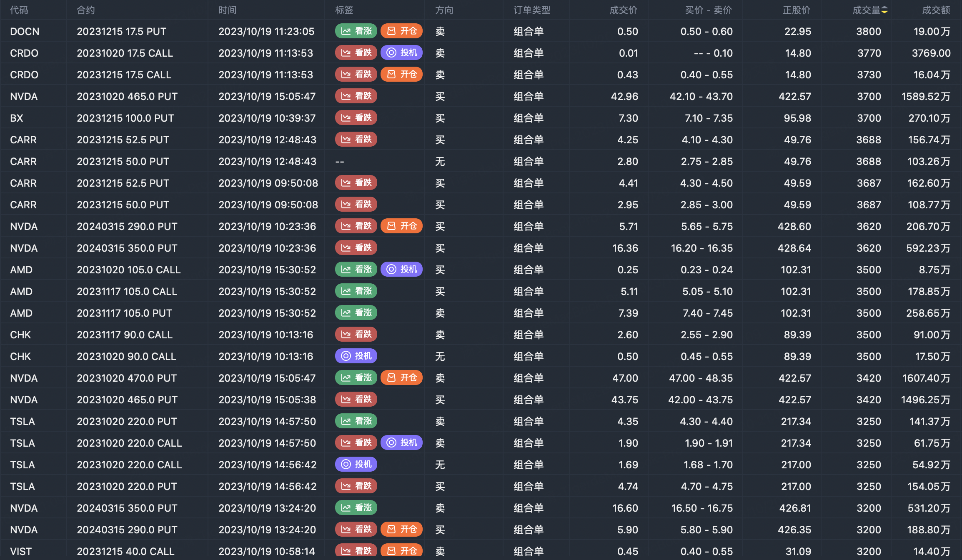Click the 看涨 tag on NVDA 13:24:20 350.0 PUT
This screenshot has height=560, width=962.
356,507
